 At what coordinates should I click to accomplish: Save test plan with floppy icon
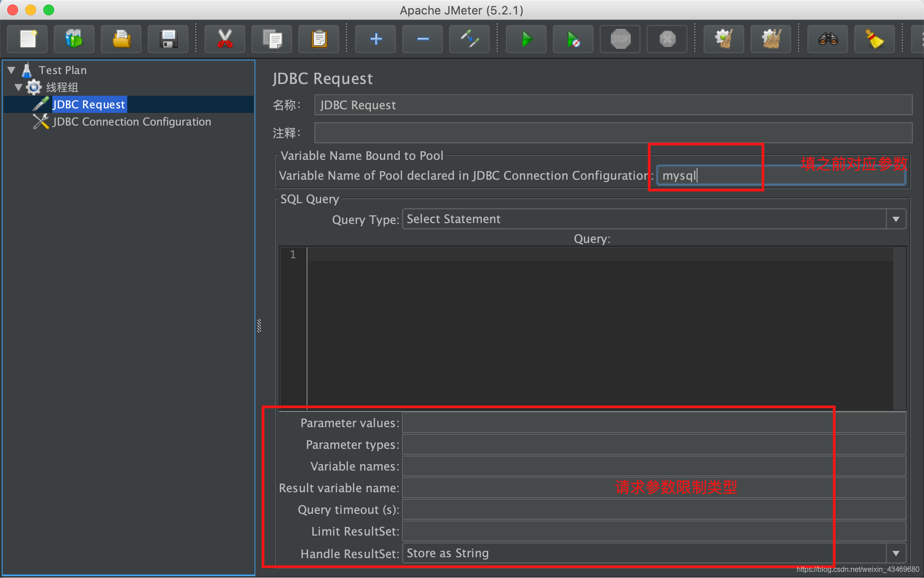(168, 39)
